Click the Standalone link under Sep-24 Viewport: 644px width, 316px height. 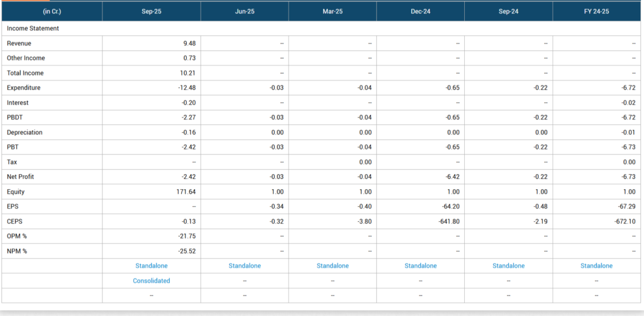[x=508, y=266]
